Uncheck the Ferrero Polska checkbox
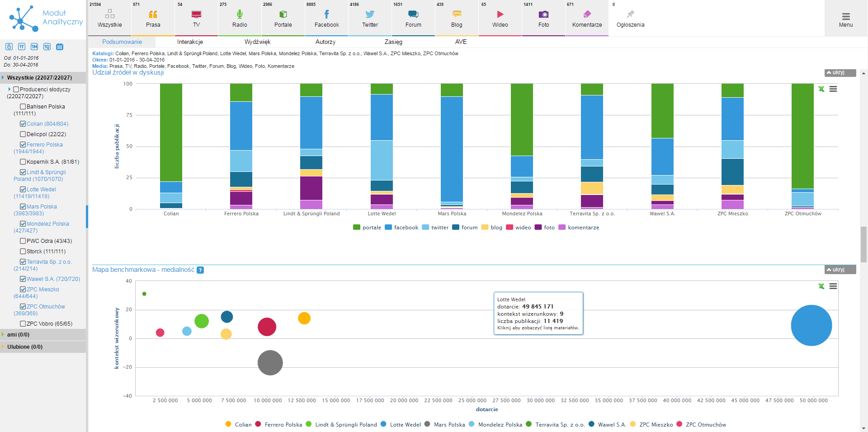Viewport: 868px width, 432px height. (23, 145)
